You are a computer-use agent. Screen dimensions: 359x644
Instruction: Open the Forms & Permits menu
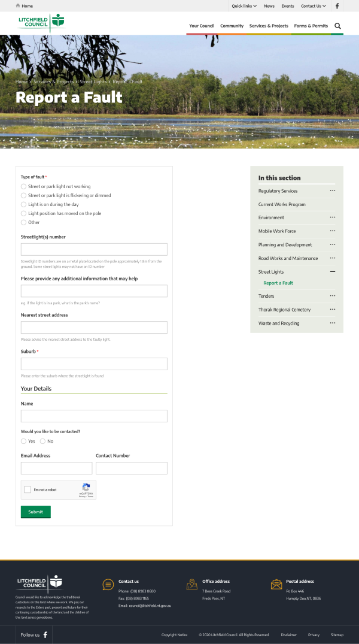(x=311, y=26)
